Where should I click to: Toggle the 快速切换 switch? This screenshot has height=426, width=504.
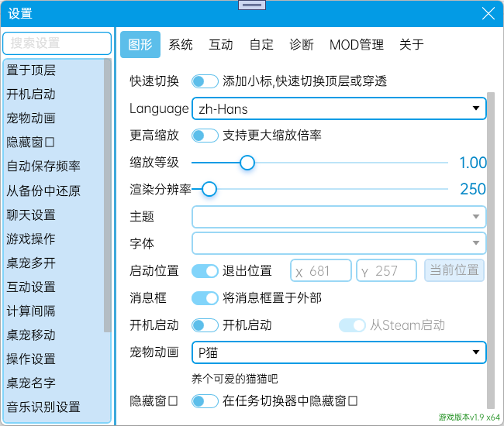205,81
